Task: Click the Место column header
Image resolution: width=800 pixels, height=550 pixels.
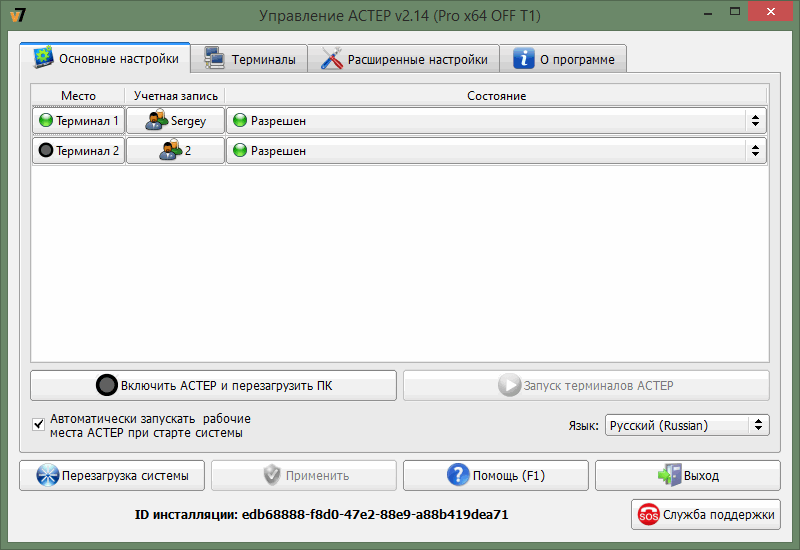Action: pos(78,95)
